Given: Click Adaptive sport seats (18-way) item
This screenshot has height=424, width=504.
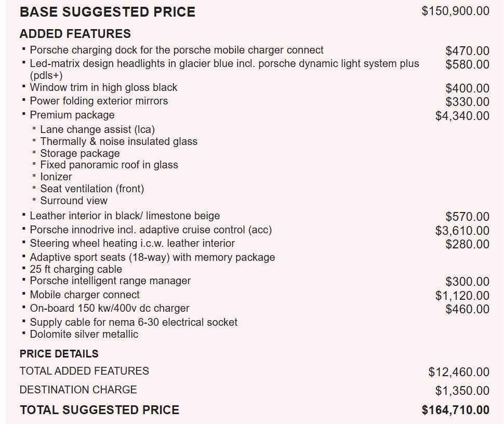Looking at the screenshot, I should tap(152, 257).
